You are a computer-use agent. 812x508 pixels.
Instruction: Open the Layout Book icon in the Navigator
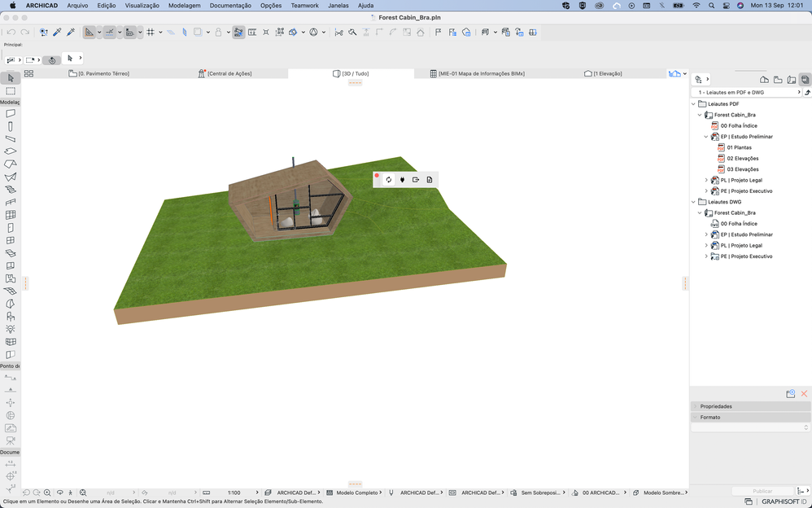(x=792, y=79)
